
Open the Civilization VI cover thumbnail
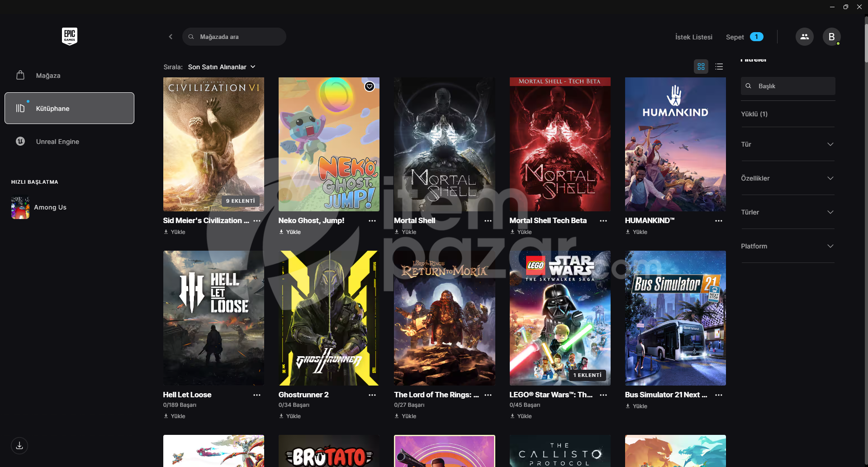(x=213, y=144)
